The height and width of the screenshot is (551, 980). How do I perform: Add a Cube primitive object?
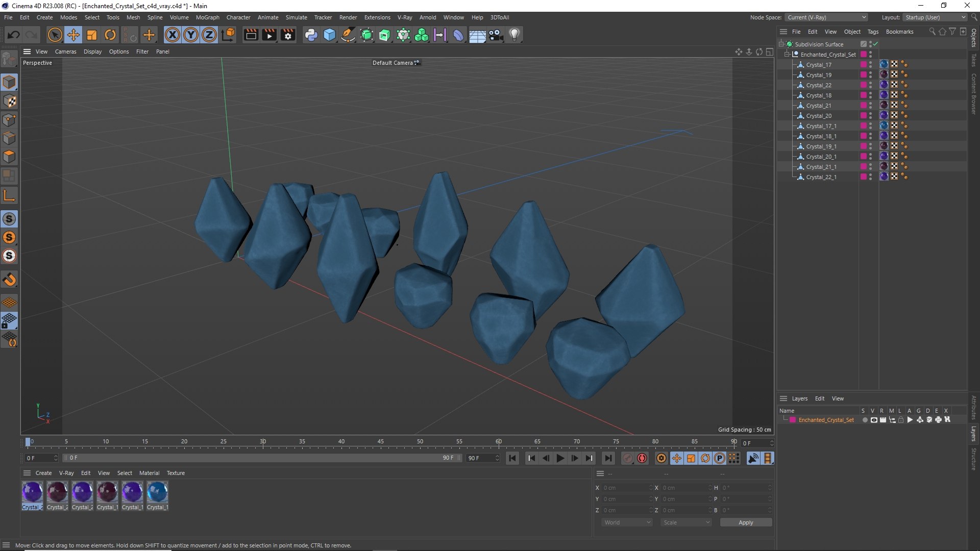(x=330, y=35)
